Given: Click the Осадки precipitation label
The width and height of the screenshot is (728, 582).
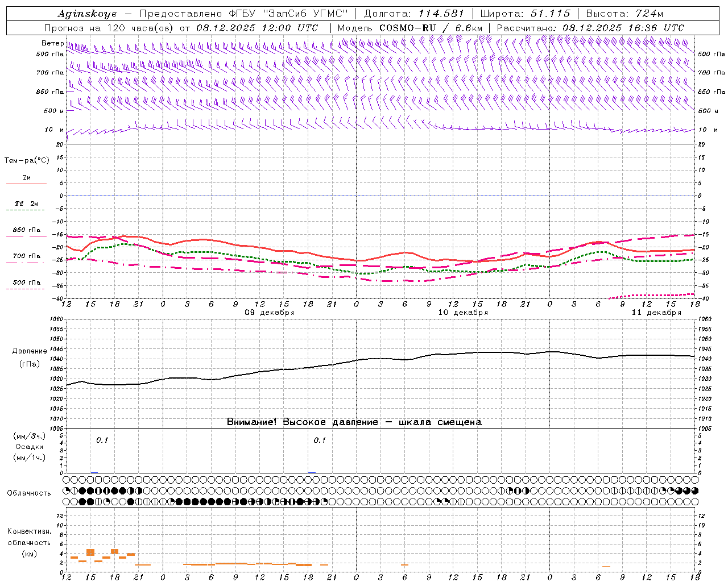Looking at the screenshot, I should [30, 447].
